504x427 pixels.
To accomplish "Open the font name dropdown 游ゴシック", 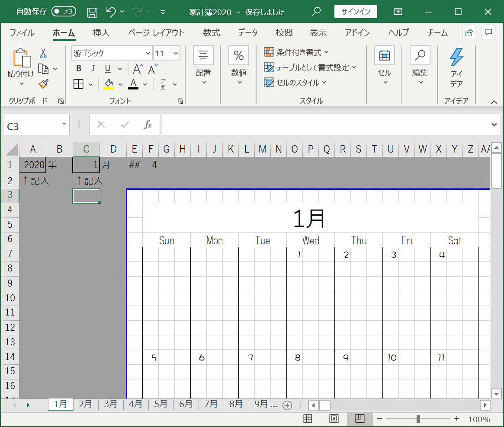I will [148, 53].
